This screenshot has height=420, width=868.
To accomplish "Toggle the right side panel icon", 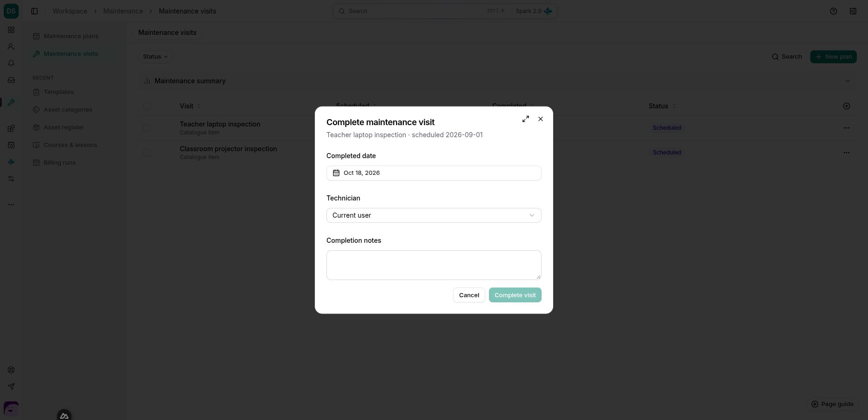I will click(853, 11).
